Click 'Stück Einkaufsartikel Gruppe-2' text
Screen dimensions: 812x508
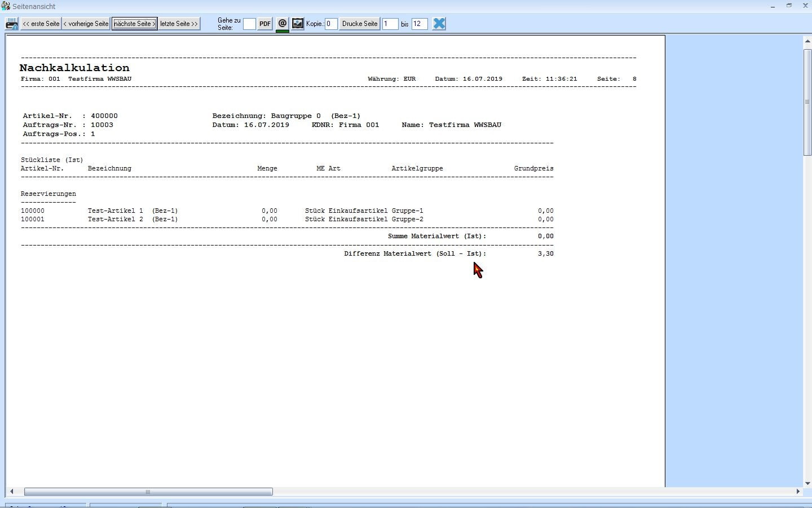pos(364,219)
